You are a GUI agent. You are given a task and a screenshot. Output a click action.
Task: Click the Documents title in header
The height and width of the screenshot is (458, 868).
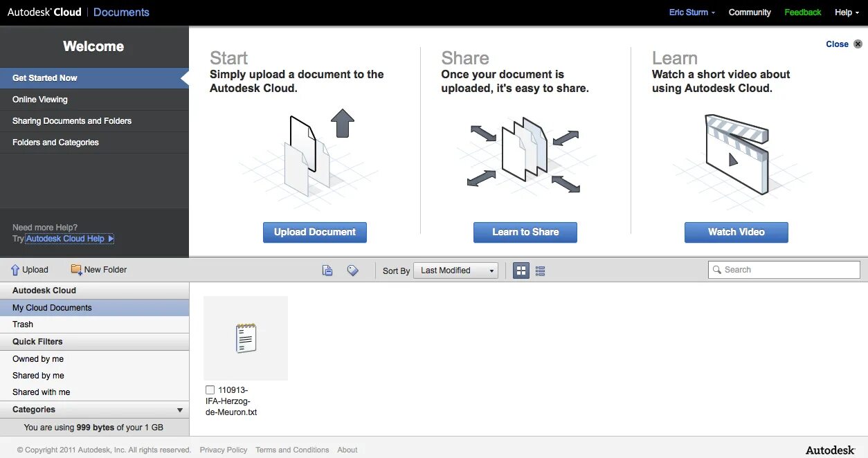[x=121, y=12]
